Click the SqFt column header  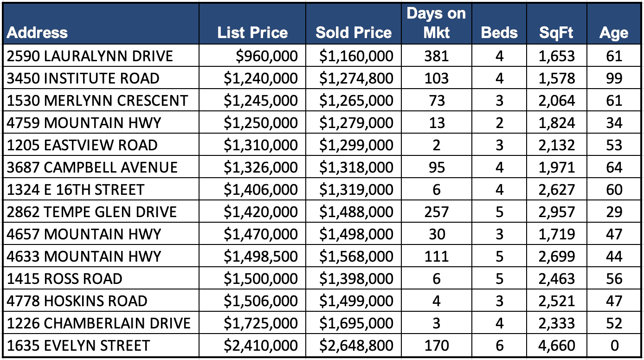[556, 32]
